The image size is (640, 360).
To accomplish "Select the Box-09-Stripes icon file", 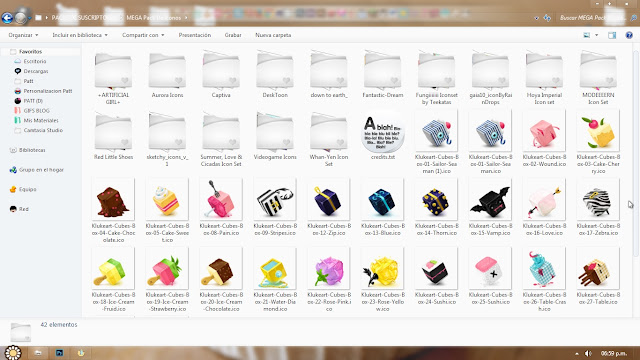I will 275,207.
